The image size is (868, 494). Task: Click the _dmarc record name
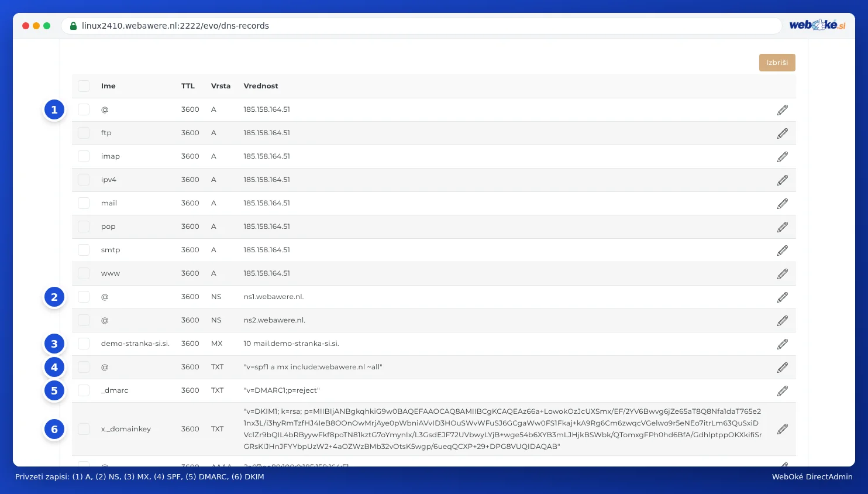(x=115, y=390)
